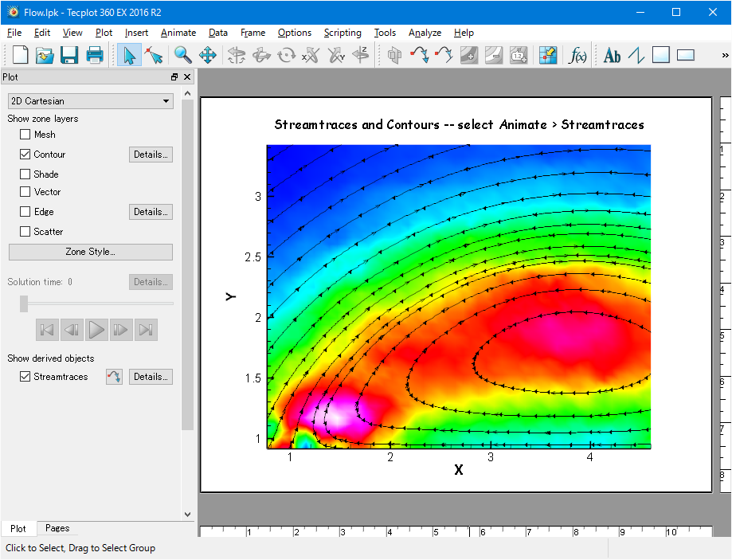
Task: Enable the Shade zone layer
Action: (25, 174)
